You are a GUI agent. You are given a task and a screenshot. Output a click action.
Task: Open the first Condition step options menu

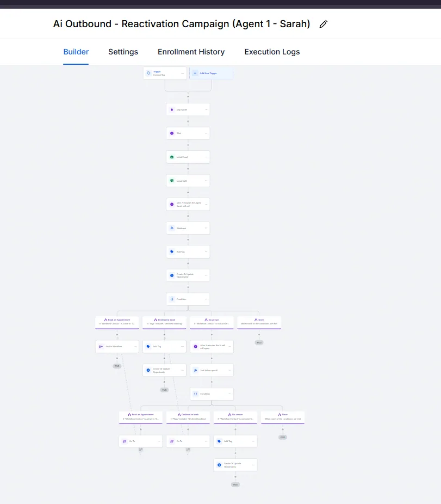pos(206,299)
